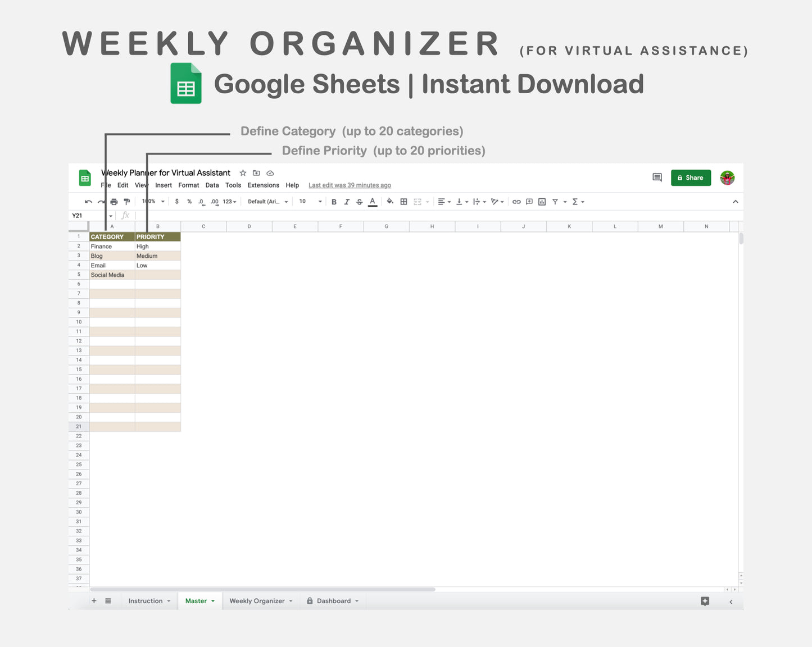Click the Insert comment icon
Screen dimensions: 812x647
click(529, 201)
